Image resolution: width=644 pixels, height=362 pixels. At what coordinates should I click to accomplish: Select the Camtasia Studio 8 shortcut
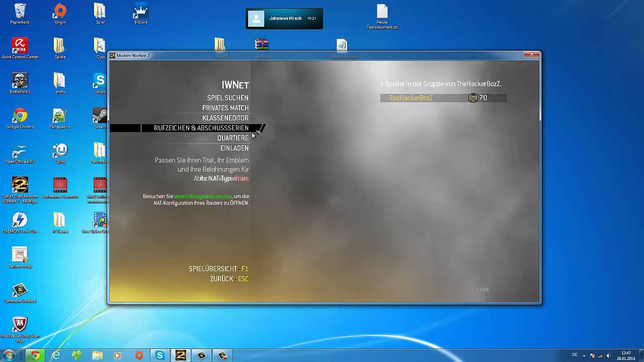(x=20, y=292)
